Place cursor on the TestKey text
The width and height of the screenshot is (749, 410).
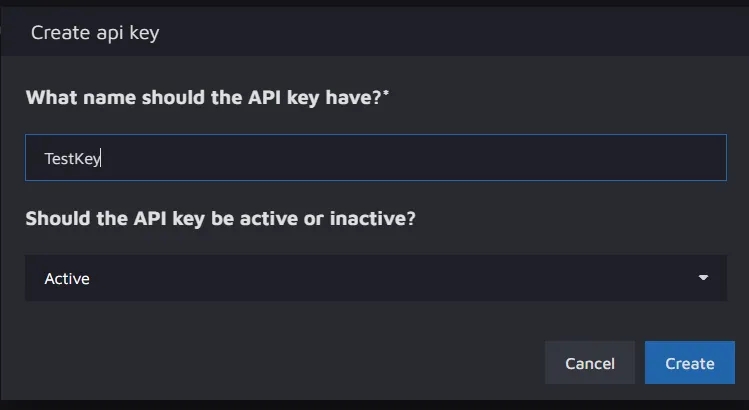72,158
